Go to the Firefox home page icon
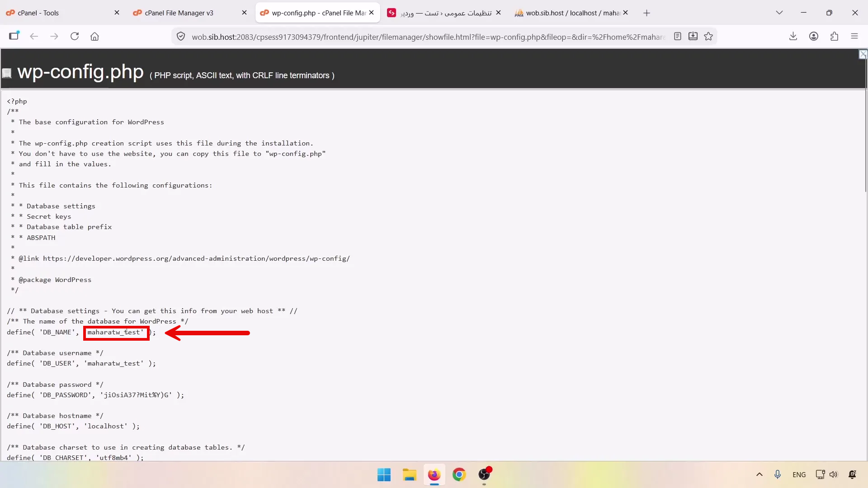Viewport: 868px width, 488px height. (94, 37)
